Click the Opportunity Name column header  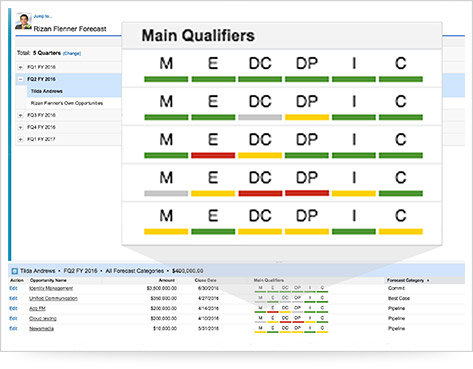coord(48,281)
